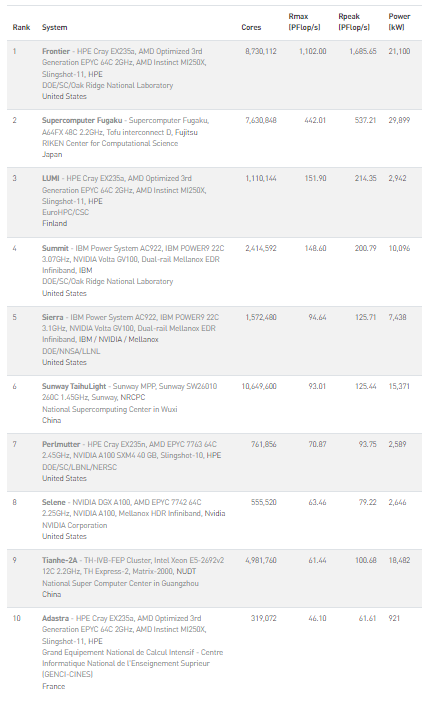Open the Sierra system link
The width and height of the screenshot is (434, 702).
pos(52,317)
